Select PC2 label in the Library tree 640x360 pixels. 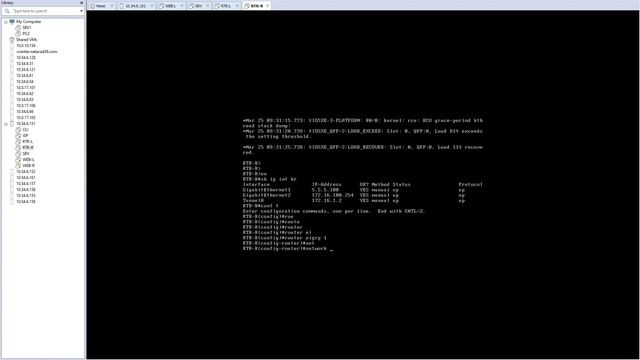pyautogui.click(x=26, y=33)
